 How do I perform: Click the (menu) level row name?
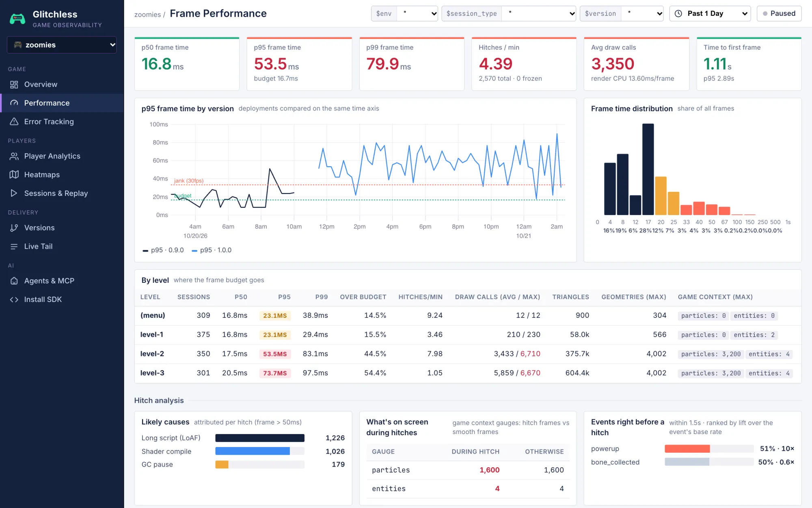tap(153, 315)
